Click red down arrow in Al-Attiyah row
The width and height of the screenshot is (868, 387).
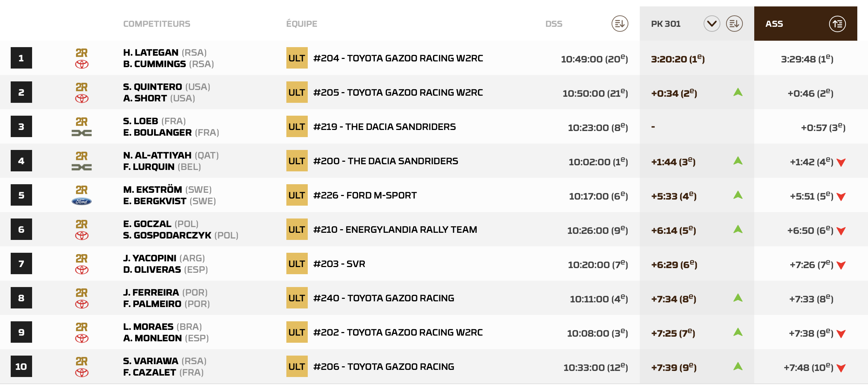coord(841,162)
